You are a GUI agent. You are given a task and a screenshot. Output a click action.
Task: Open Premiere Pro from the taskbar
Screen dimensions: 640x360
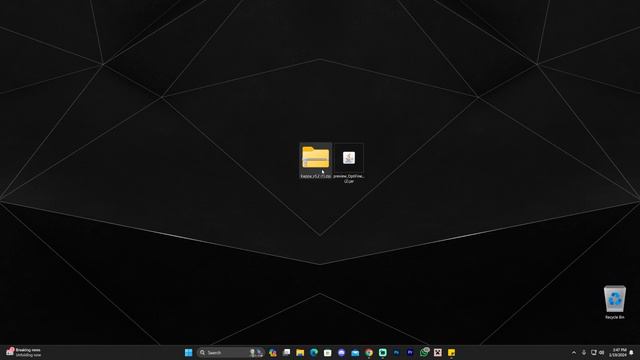point(410,353)
